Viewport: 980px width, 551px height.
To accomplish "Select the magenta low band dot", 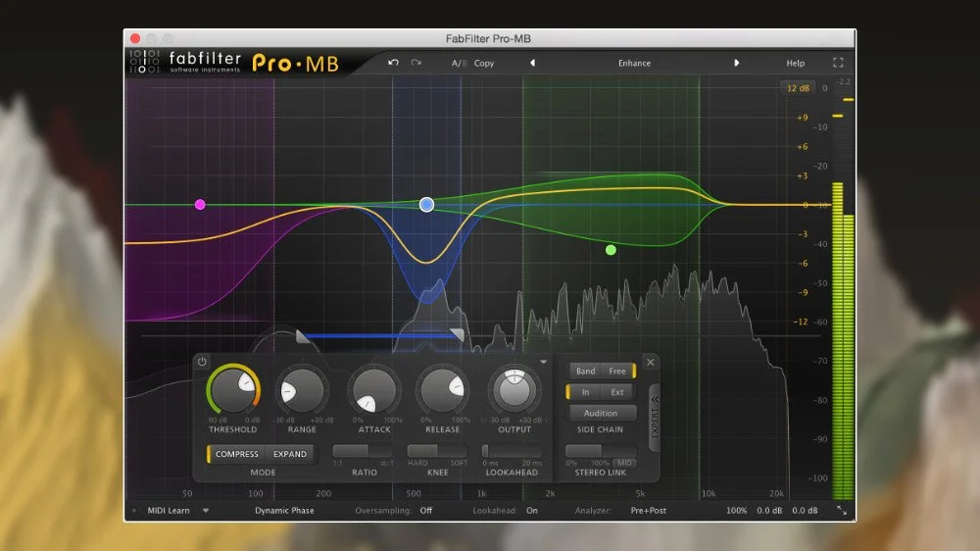I will tap(200, 205).
